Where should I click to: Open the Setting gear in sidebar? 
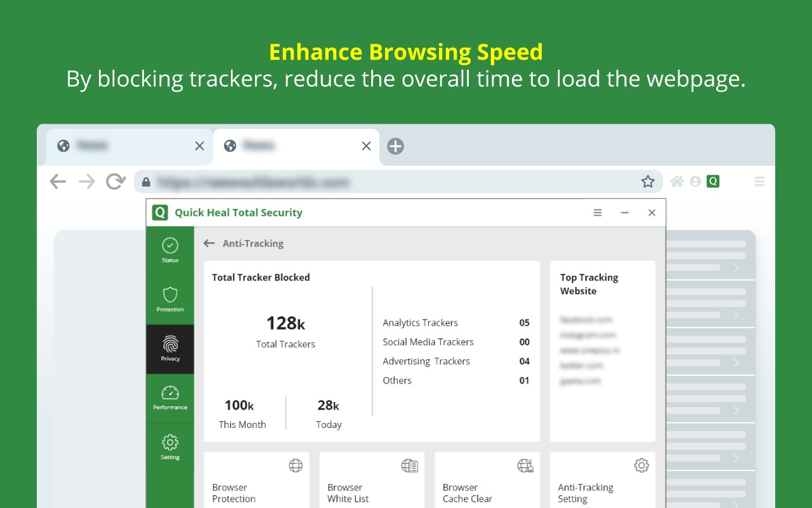pyautogui.click(x=170, y=447)
